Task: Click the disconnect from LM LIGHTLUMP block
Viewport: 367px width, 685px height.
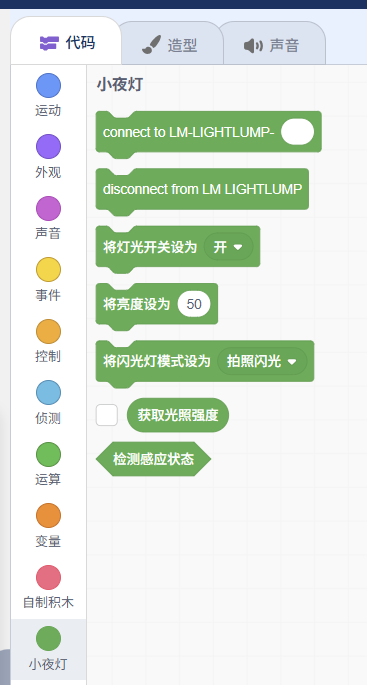Action: [202, 190]
